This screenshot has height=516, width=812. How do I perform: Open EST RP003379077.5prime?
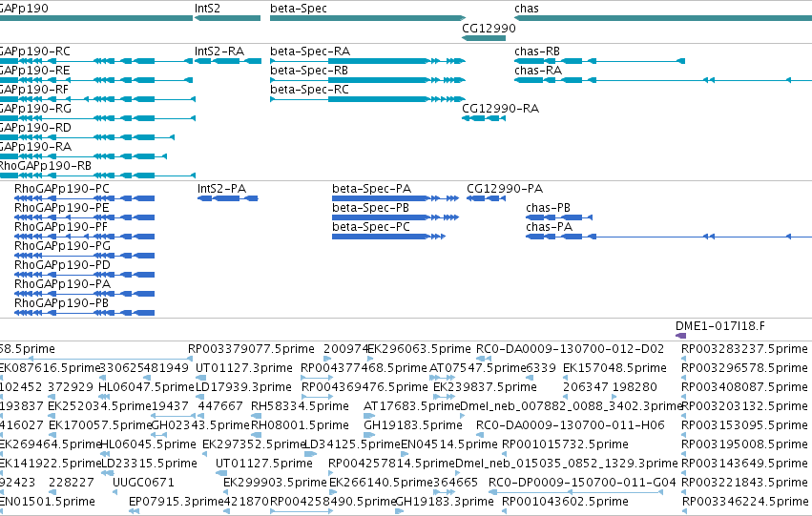tap(251, 349)
